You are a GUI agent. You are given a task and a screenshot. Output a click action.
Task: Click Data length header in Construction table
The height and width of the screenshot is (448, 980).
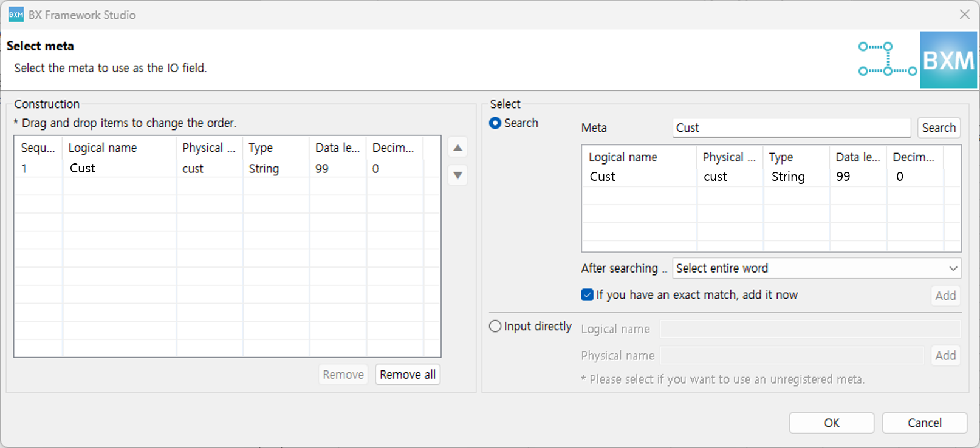337,148
